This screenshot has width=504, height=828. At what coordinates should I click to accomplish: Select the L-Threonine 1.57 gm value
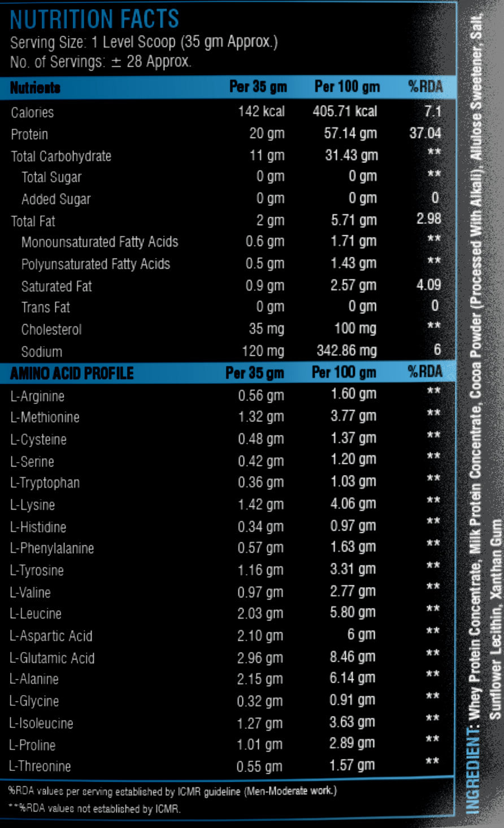(x=352, y=766)
